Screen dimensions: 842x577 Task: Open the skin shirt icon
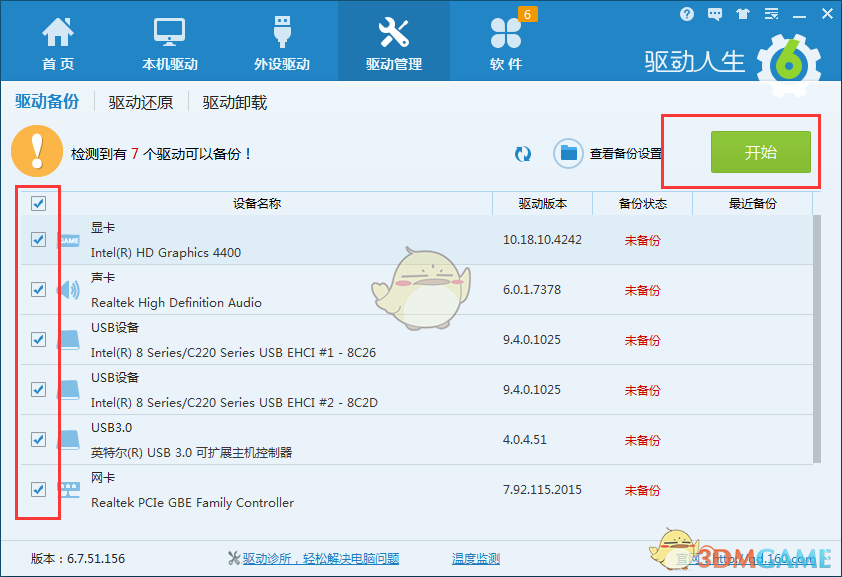[743, 14]
